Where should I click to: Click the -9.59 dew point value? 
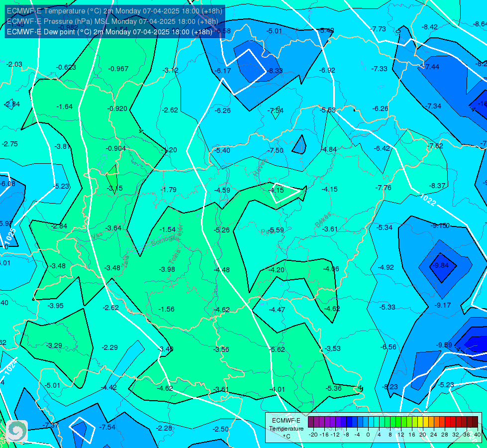pyautogui.click(x=444, y=345)
